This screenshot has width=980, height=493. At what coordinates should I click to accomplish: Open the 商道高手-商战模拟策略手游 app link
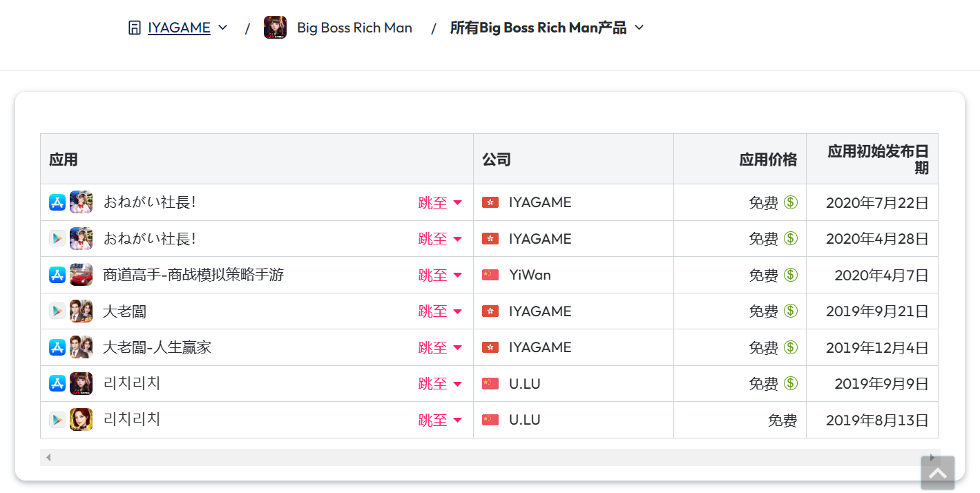[x=193, y=275]
